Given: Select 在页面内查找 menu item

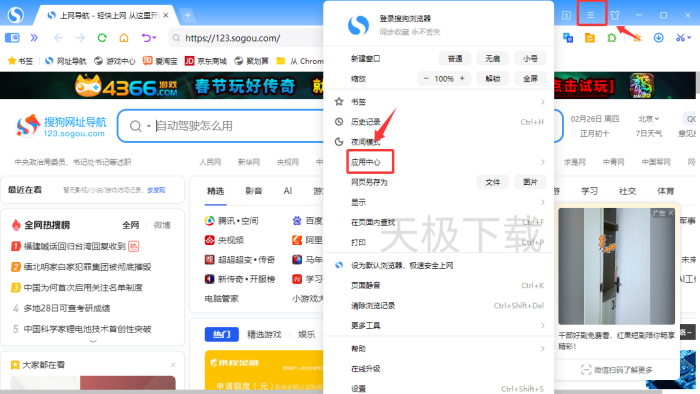Looking at the screenshot, I should tap(438, 222).
